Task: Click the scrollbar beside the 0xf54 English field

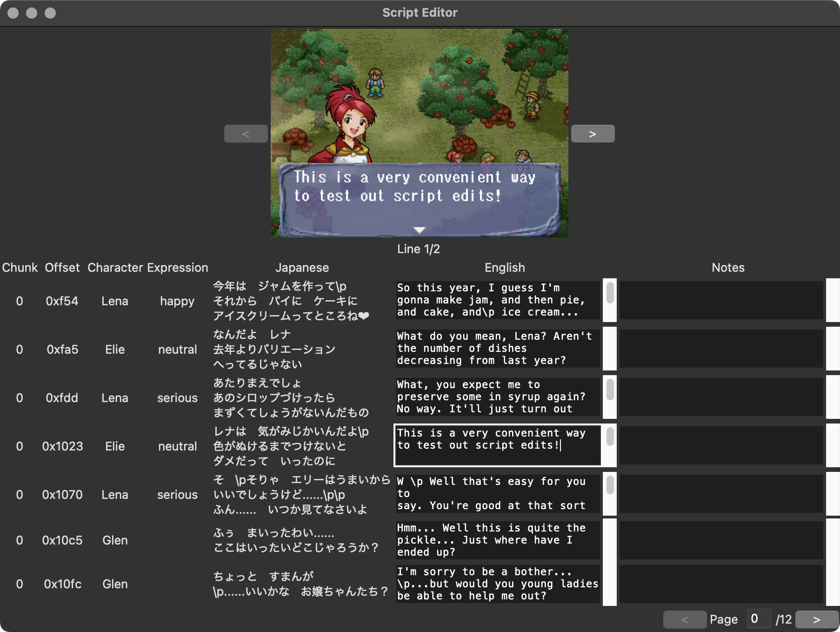Action: click(609, 300)
